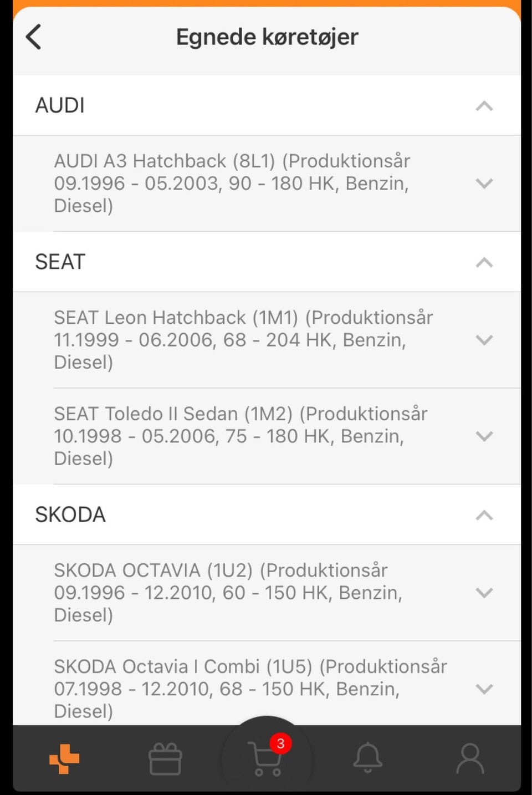Expand the SEAT Leon Hatchback (1M1) chevron
Viewport: 532px width, 795px height.
484,340
